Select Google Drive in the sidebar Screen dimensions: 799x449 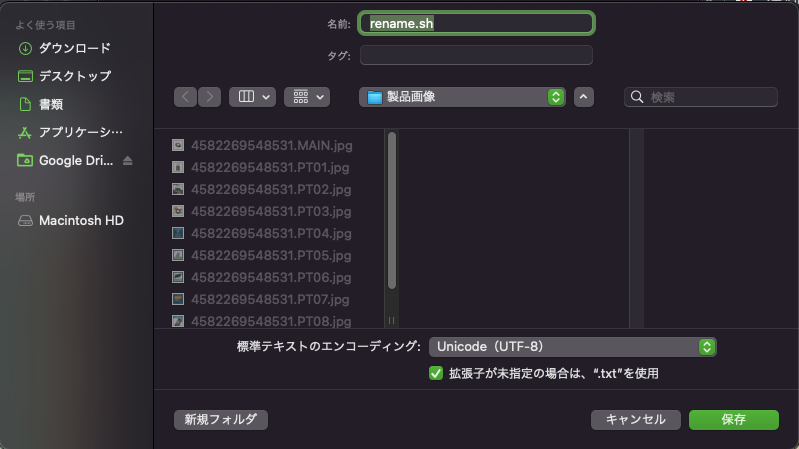tap(65, 161)
